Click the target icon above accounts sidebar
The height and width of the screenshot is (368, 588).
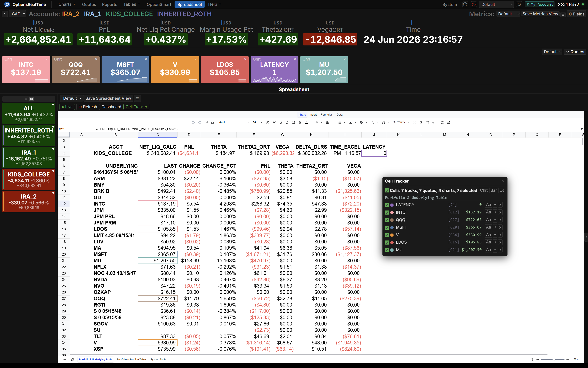coord(31,99)
